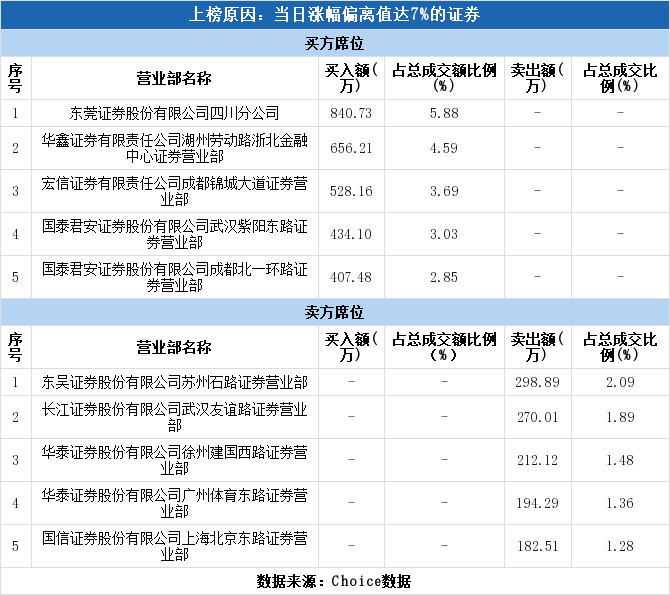Click 营业部名称 header in buyer table
The image size is (670, 595).
click(x=174, y=78)
